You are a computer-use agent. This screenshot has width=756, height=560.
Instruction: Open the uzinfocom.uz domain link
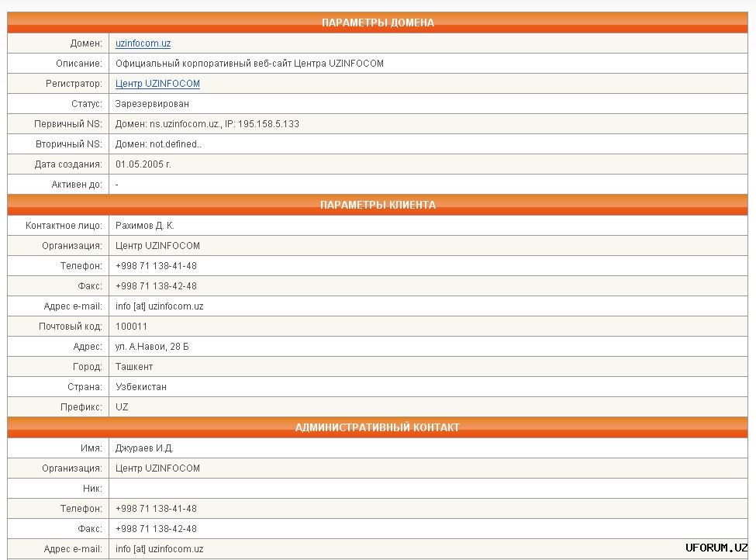point(143,43)
